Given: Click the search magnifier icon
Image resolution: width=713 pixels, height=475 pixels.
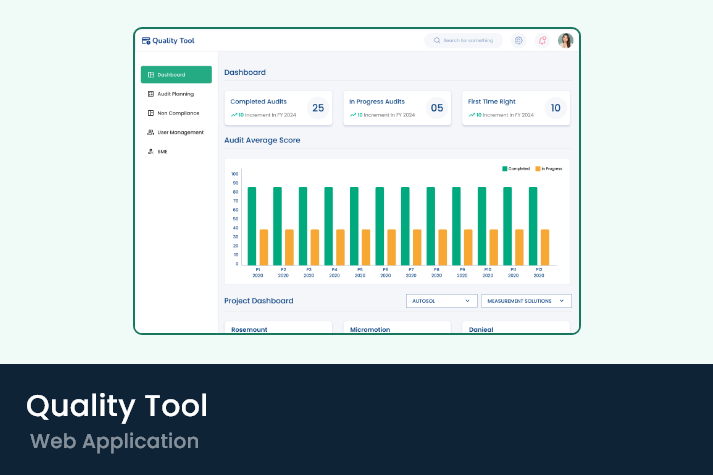Looking at the screenshot, I should tap(436, 41).
